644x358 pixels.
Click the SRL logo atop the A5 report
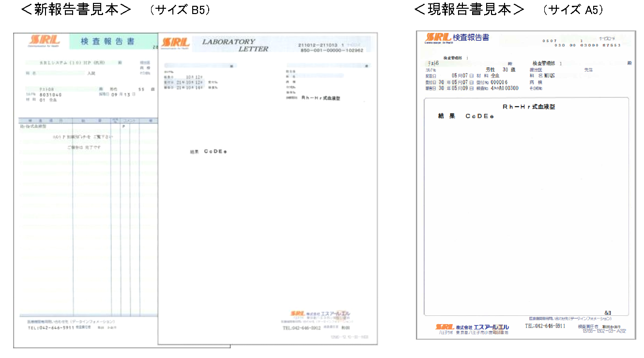tap(438, 37)
